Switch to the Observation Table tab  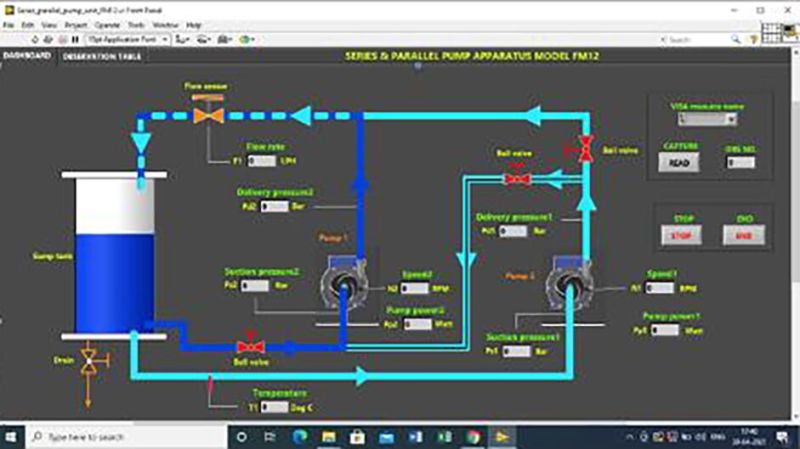click(101, 56)
